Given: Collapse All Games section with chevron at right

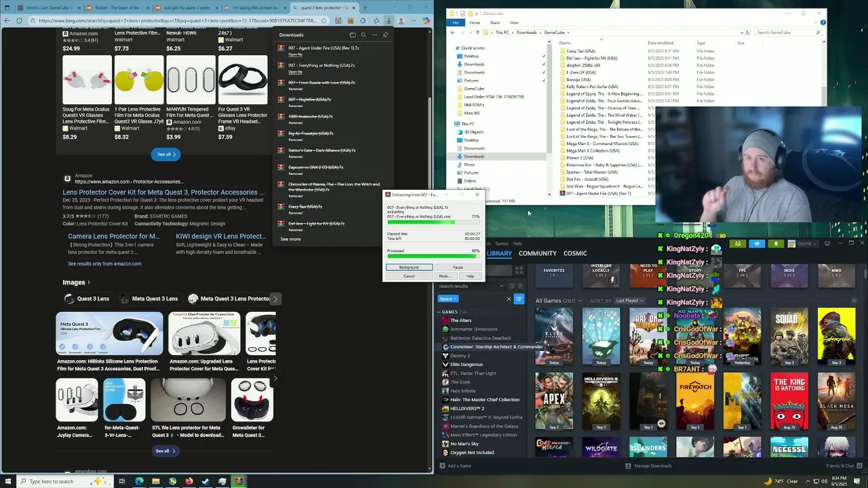Looking at the screenshot, I should tap(854, 300).
